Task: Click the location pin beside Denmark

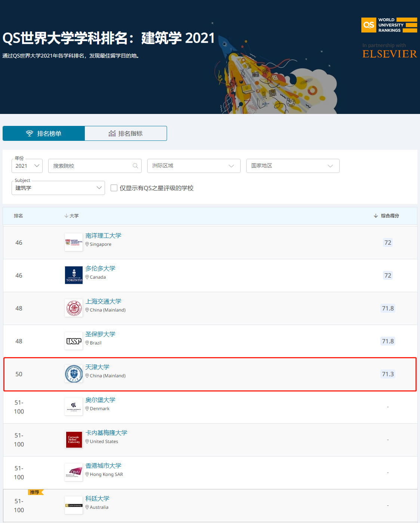Action: [x=87, y=409]
